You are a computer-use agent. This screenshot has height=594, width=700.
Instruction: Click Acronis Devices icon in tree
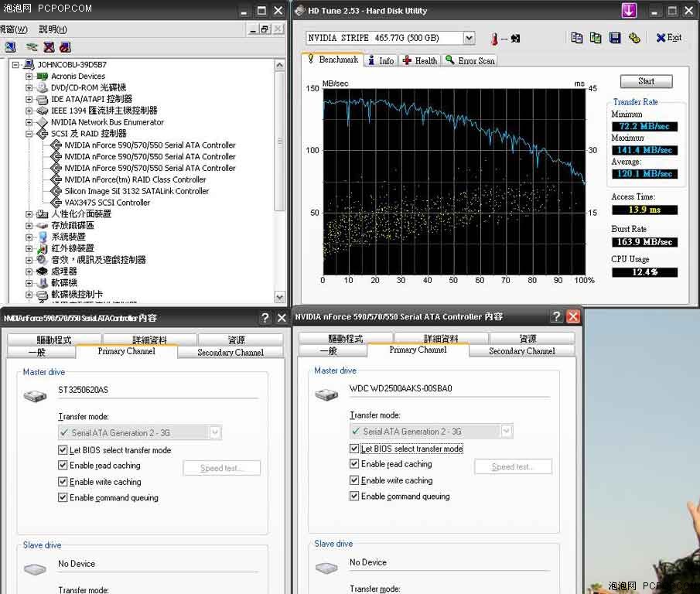coord(43,77)
